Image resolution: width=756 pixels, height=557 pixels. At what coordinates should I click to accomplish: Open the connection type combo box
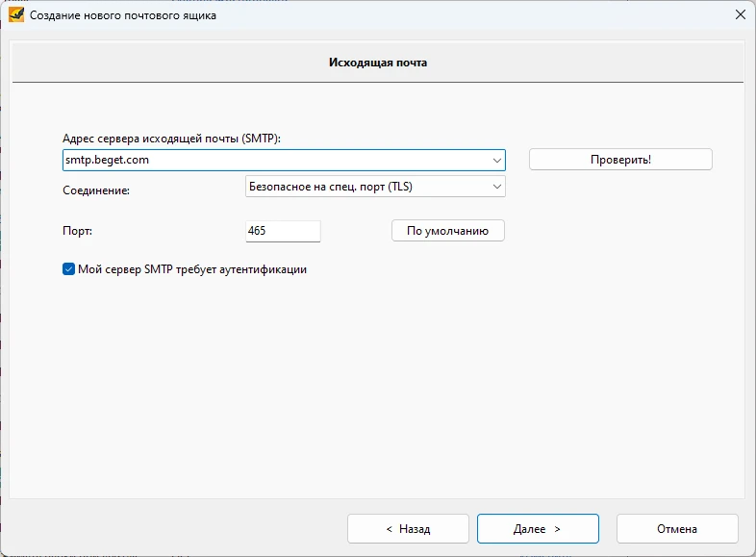(x=375, y=187)
